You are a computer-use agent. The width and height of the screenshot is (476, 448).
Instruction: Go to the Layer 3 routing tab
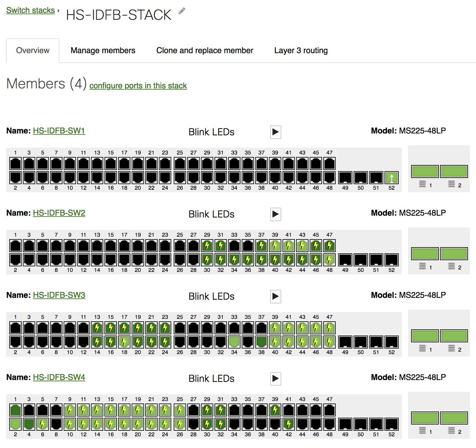pyautogui.click(x=301, y=50)
